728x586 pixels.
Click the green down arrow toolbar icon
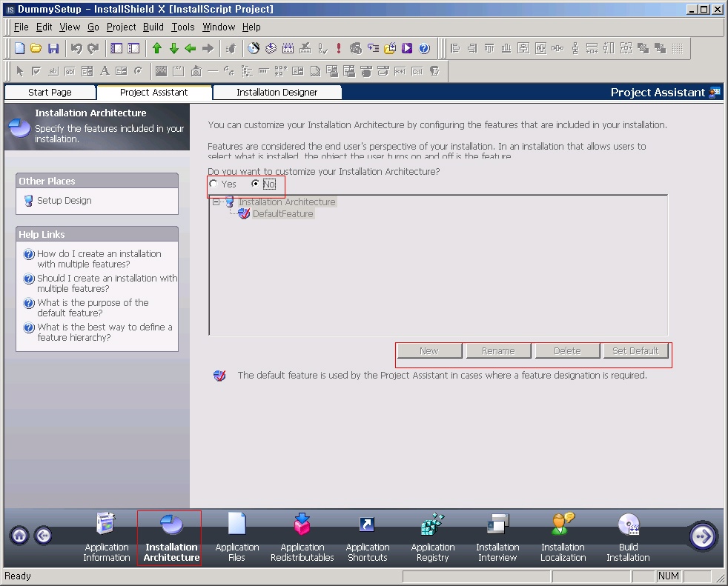point(174,48)
